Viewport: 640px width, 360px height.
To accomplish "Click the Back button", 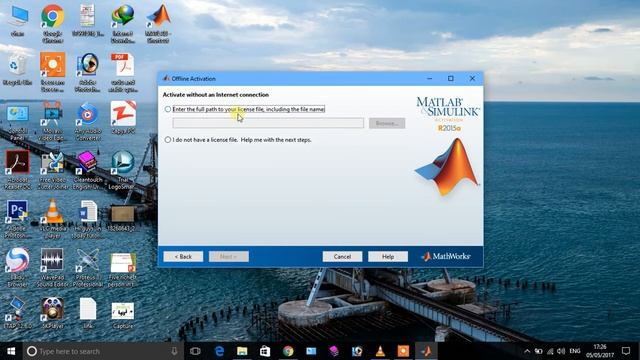I will 183,256.
